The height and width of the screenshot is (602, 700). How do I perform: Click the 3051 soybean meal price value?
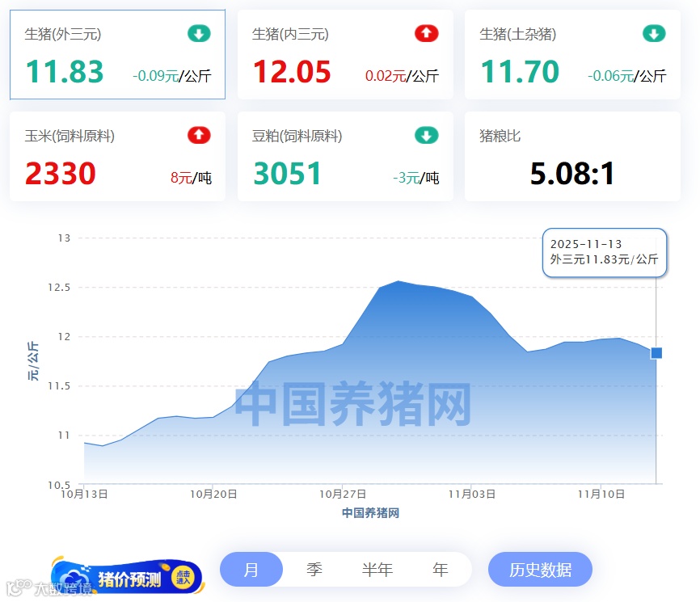click(x=288, y=174)
